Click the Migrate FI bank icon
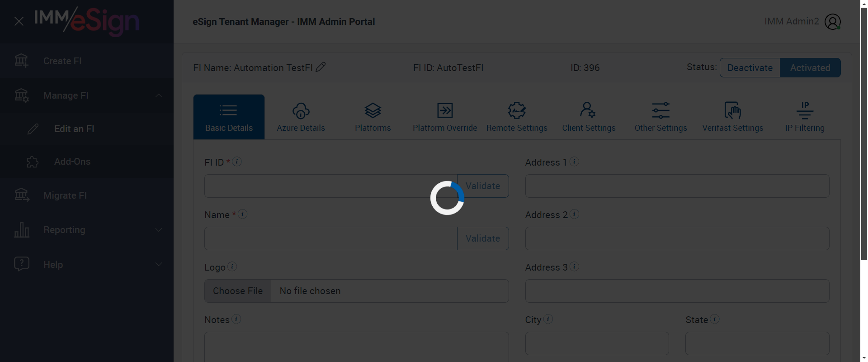The width and height of the screenshot is (868, 362). click(22, 195)
